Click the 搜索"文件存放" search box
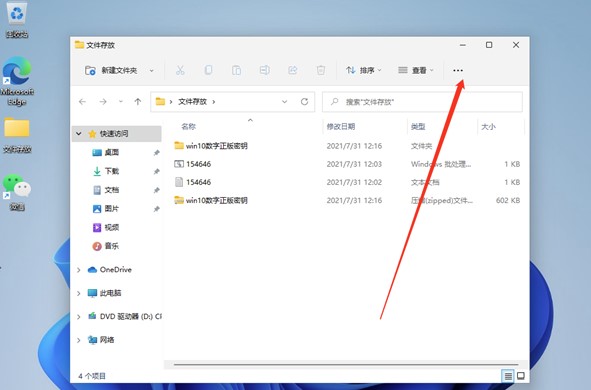 422,102
